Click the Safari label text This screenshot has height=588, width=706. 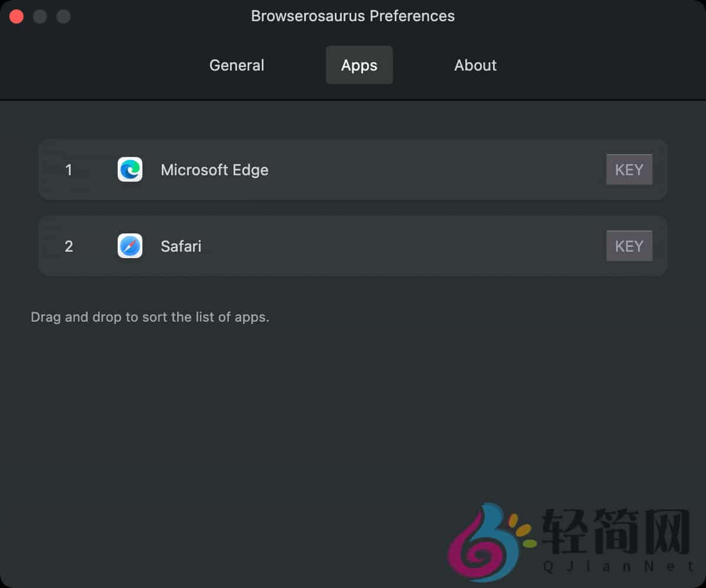pyautogui.click(x=181, y=246)
